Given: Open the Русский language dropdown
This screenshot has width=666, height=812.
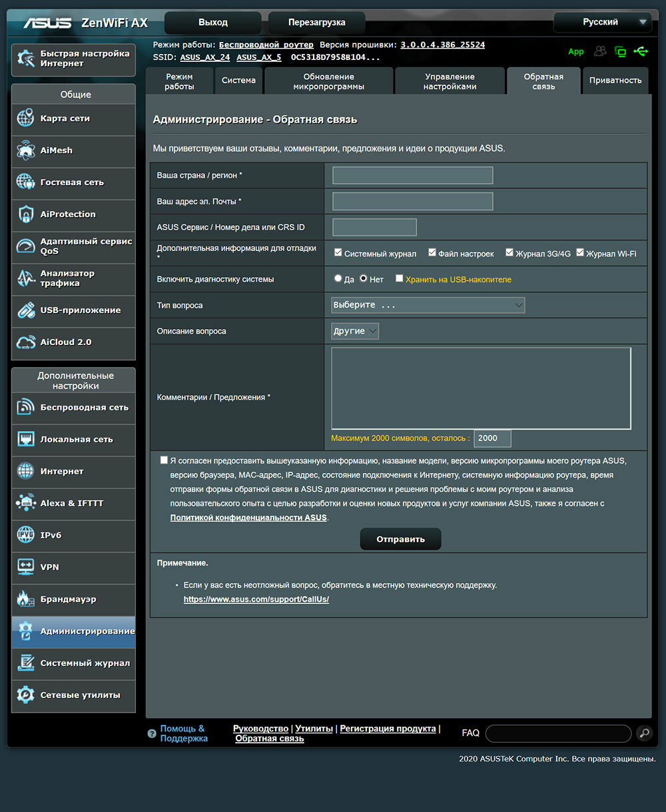Looking at the screenshot, I should point(603,22).
